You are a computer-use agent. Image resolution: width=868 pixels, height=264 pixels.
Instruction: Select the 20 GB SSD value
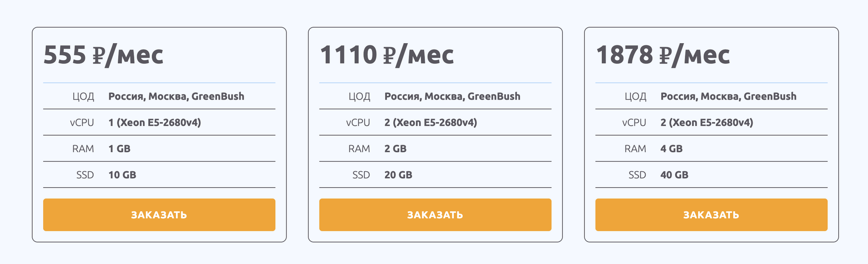[x=398, y=175]
